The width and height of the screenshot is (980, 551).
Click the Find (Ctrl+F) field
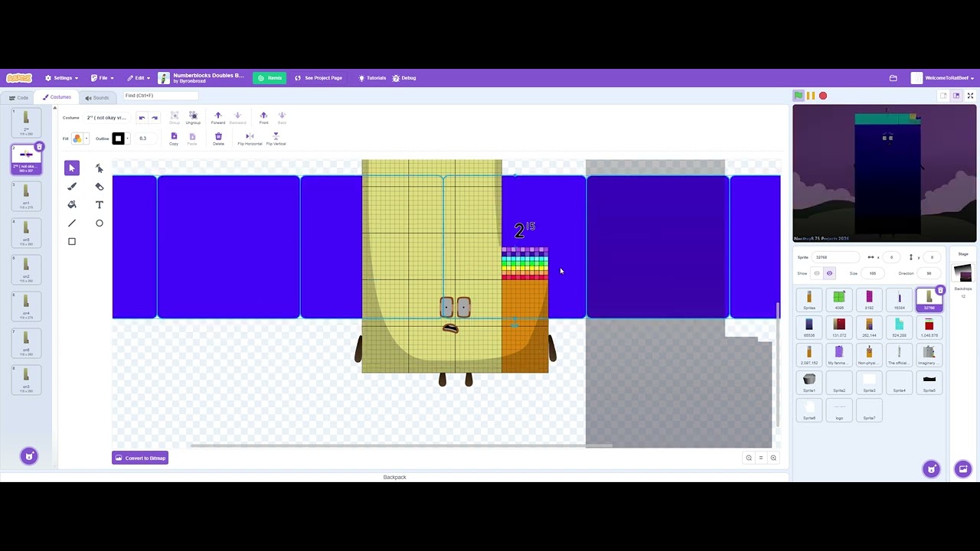click(160, 96)
